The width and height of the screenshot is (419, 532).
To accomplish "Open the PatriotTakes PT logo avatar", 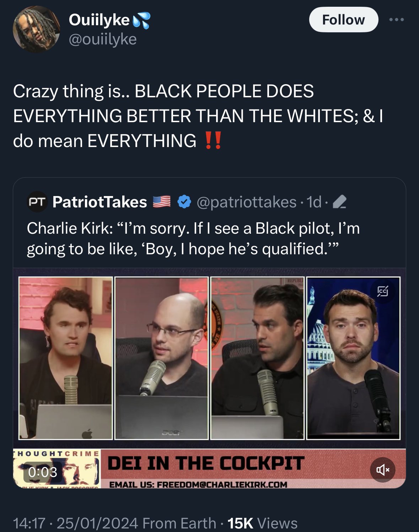I will click(37, 202).
